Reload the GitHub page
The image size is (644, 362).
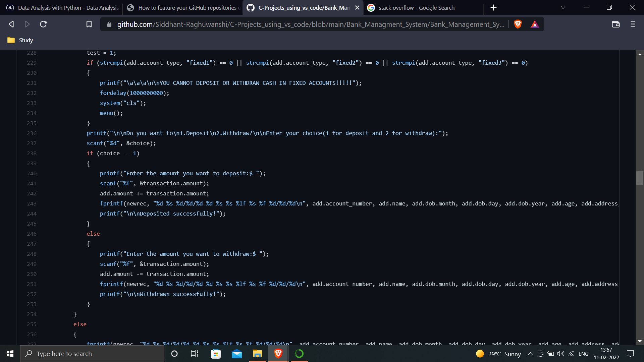[x=43, y=24]
